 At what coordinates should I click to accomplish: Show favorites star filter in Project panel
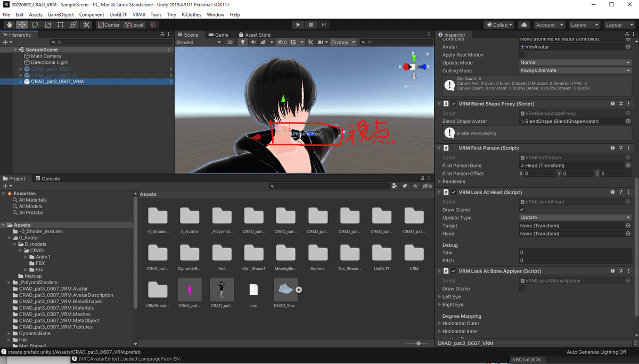(415, 186)
